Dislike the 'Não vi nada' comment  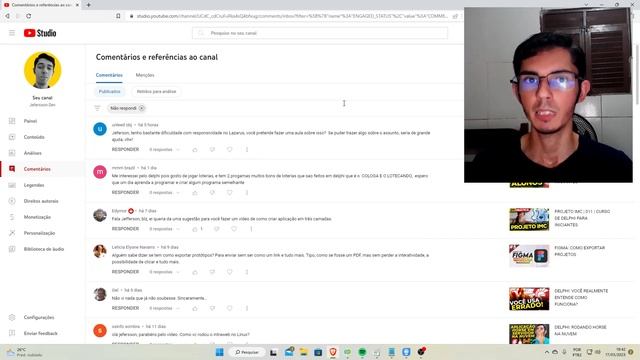pos(212,308)
